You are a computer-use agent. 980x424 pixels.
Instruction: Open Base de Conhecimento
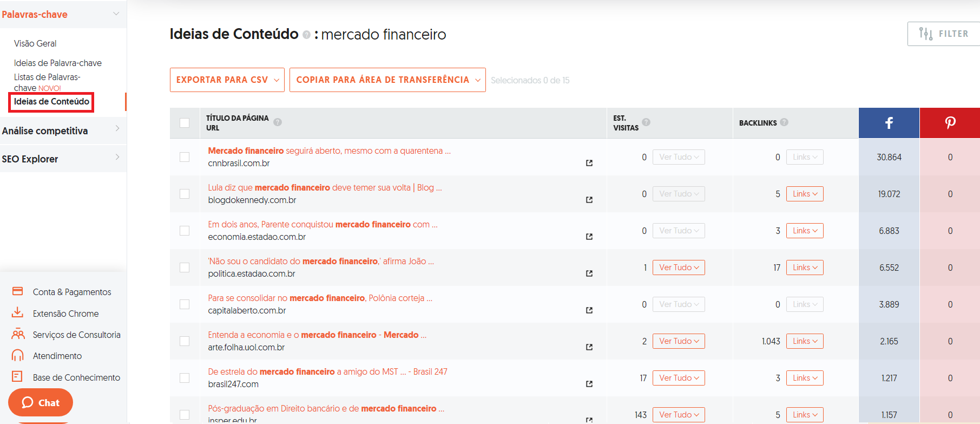pos(66,377)
